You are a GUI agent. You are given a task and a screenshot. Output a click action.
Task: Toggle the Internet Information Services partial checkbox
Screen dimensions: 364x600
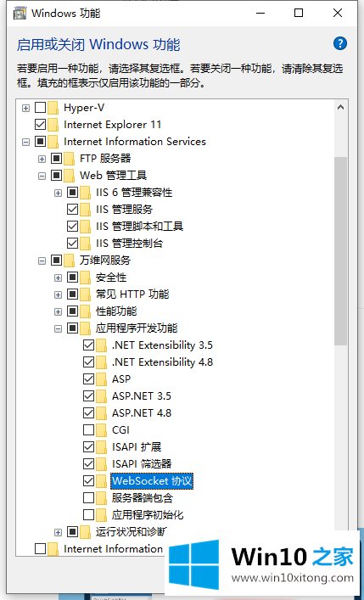pyautogui.click(x=40, y=141)
